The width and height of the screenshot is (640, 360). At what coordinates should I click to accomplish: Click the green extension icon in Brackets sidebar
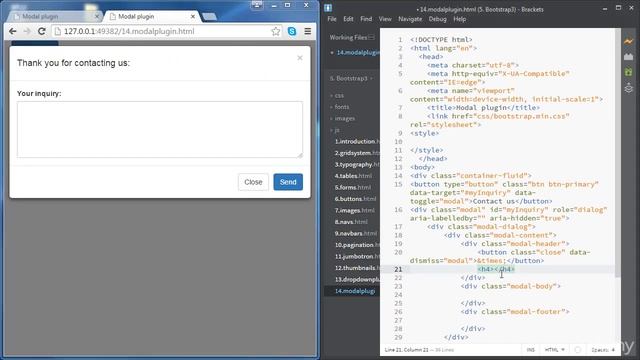629,72
